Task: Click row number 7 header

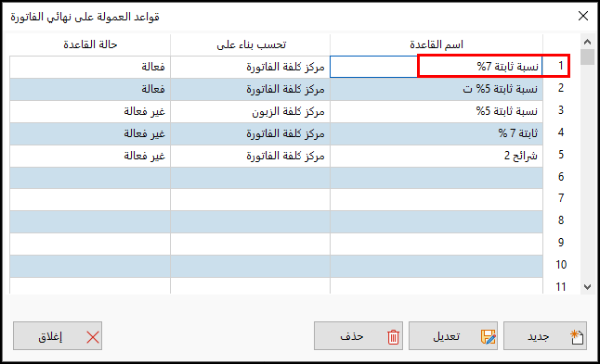Action: tap(561, 199)
